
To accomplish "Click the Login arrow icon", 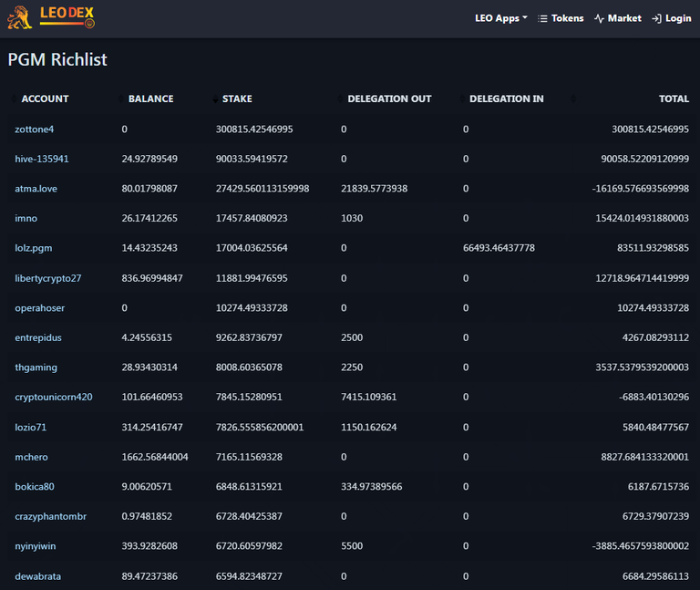I will pyautogui.click(x=656, y=19).
